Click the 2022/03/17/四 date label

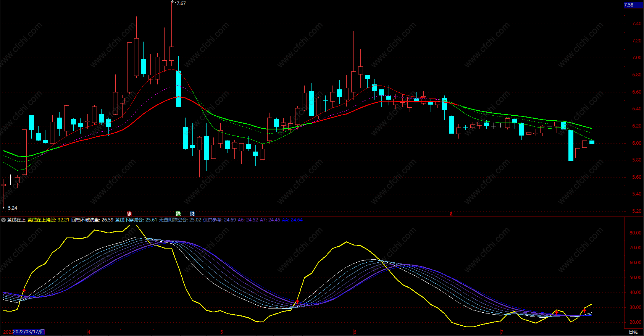[x=29, y=332]
